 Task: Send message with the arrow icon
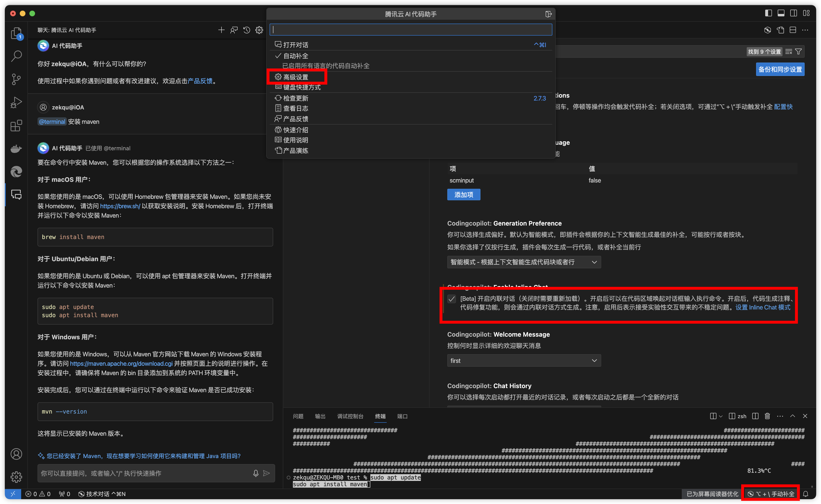[x=266, y=473]
